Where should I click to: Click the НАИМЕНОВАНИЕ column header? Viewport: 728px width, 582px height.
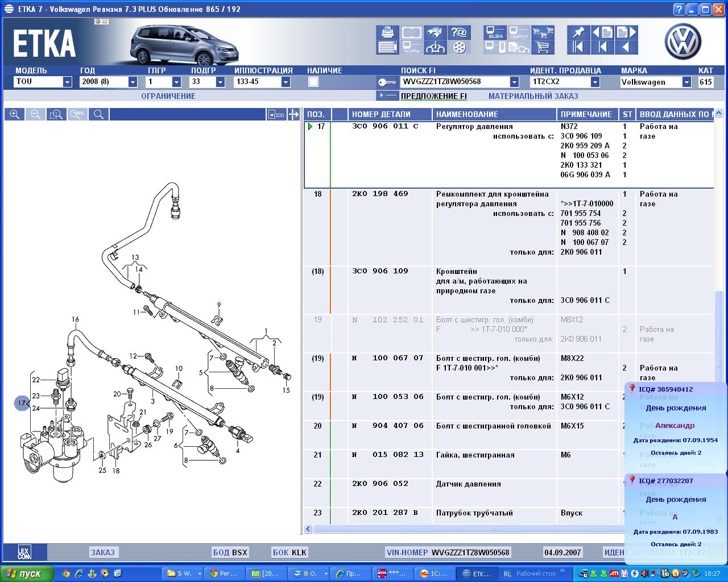tap(495, 114)
